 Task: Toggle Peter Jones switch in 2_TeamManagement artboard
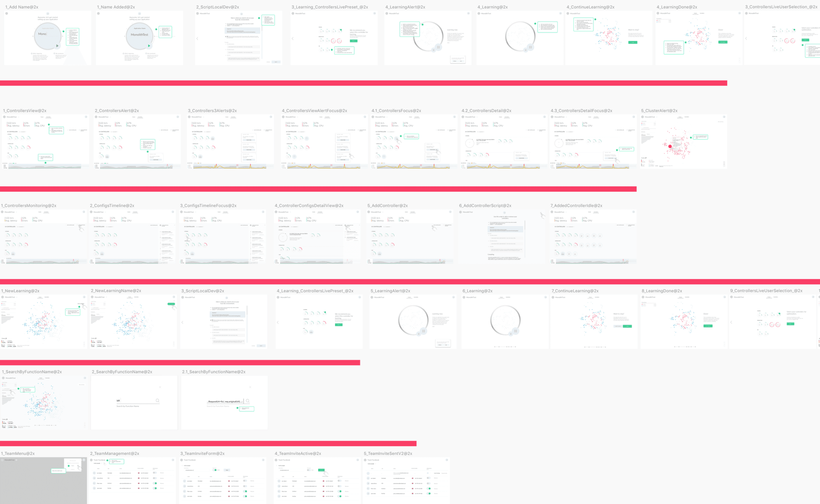click(155, 483)
